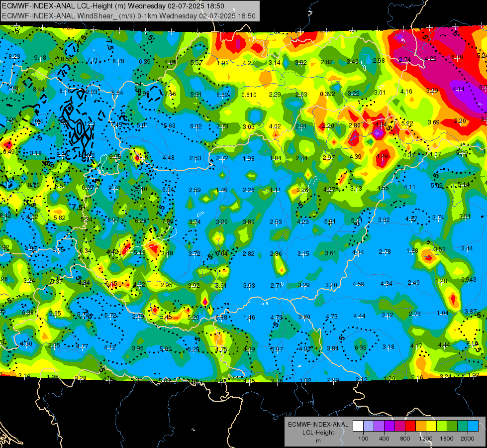
Task: Click the wind shear value 3.03
Action: tap(248, 127)
